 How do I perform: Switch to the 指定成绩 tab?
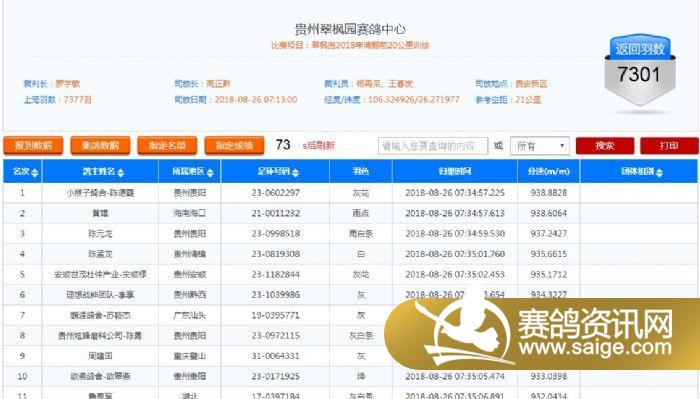[x=234, y=145]
